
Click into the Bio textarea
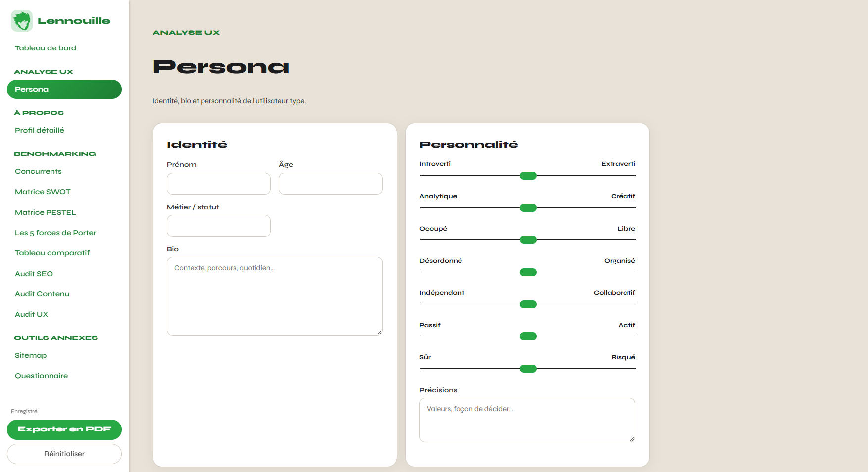(x=275, y=296)
